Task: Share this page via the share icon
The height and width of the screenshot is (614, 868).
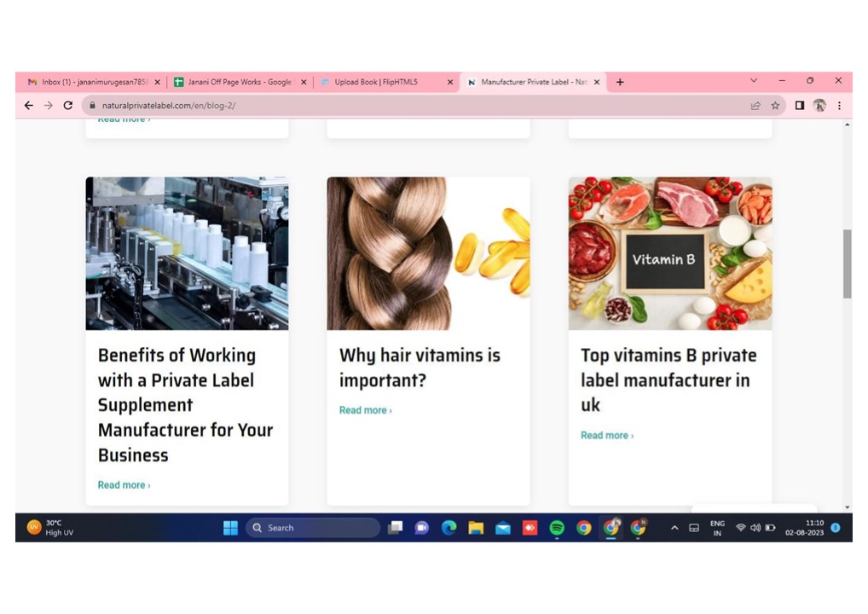Action: coord(755,105)
